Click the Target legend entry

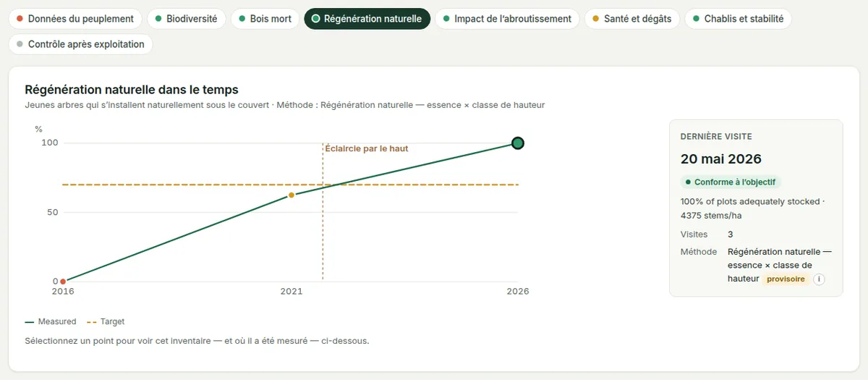pyautogui.click(x=106, y=321)
